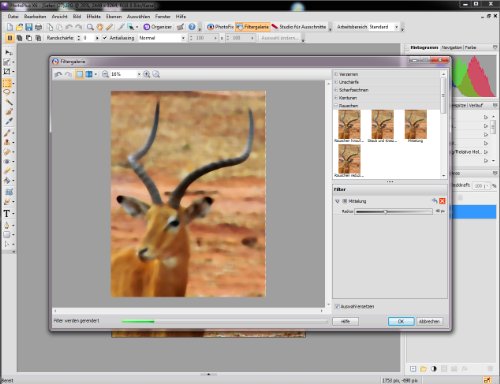This screenshot has width=500, height=384.
Task: Toggle the Antialiasing checkbox
Action: [105, 38]
